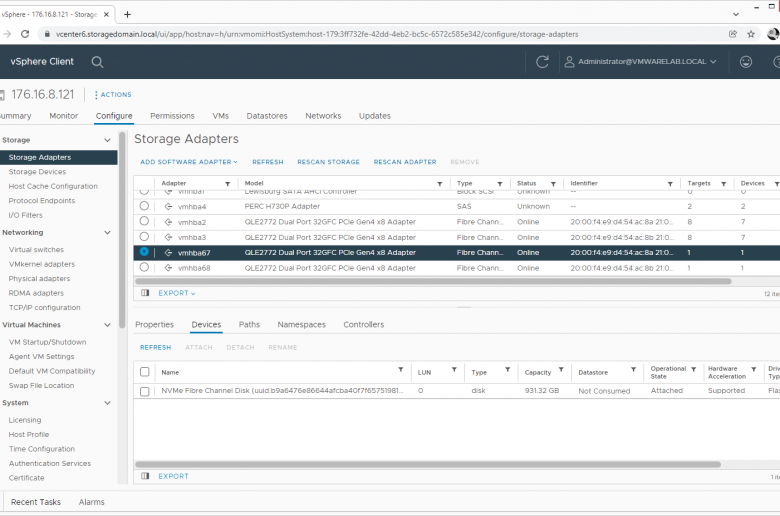
Task: Filter the Operational State column
Action: [693, 369]
